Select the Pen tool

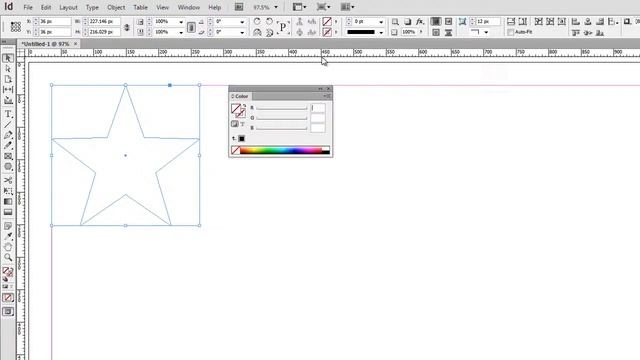point(8,135)
